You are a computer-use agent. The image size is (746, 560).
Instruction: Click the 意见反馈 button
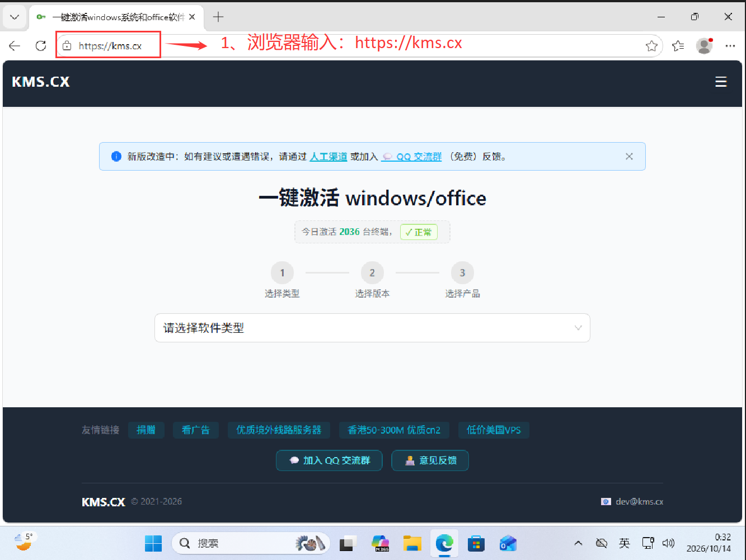[430, 460]
